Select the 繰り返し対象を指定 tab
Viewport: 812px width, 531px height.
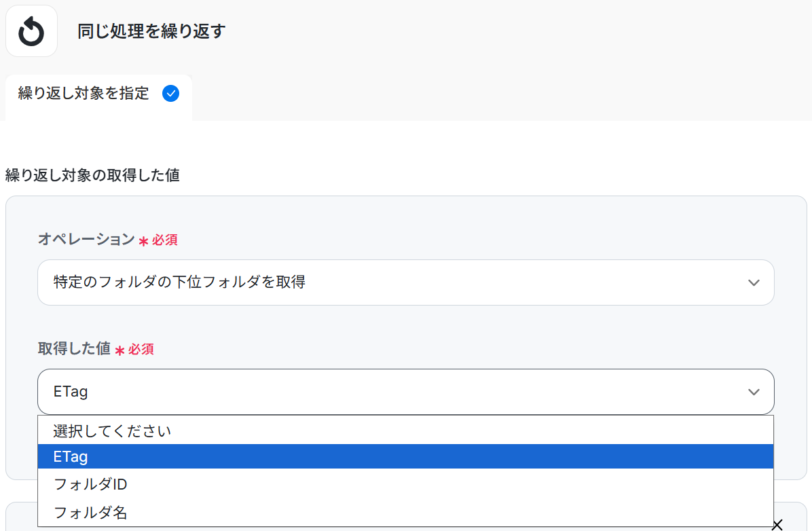pos(84,94)
